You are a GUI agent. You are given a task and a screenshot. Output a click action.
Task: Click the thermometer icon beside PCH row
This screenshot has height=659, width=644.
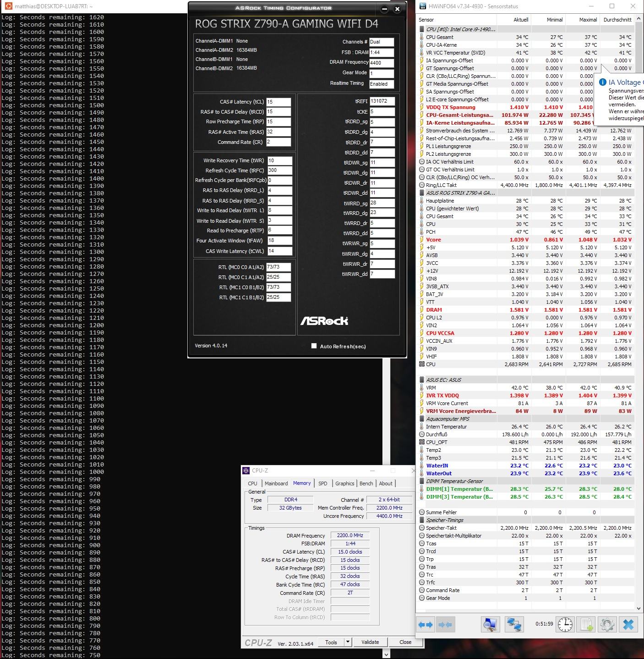click(x=422, y=232)
